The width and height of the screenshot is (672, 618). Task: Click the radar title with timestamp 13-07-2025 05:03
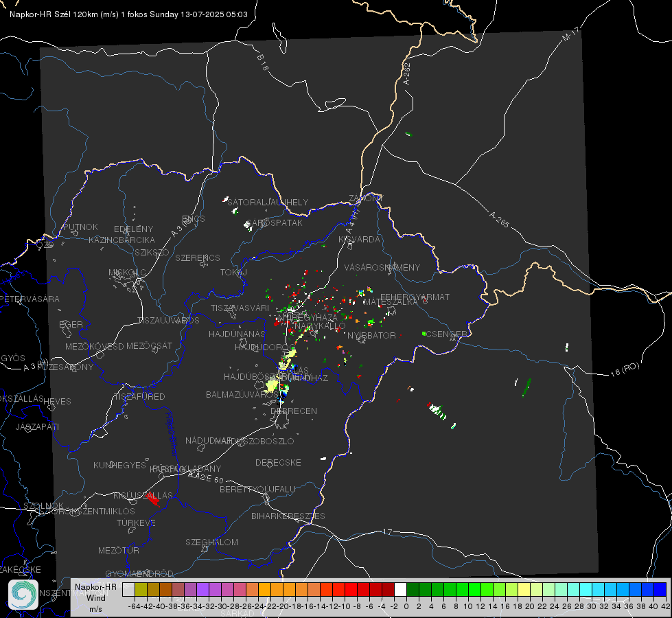pos(128,14)
